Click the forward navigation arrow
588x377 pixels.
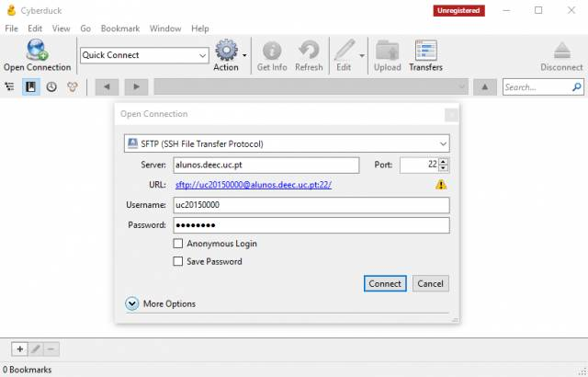click(136, 87)
